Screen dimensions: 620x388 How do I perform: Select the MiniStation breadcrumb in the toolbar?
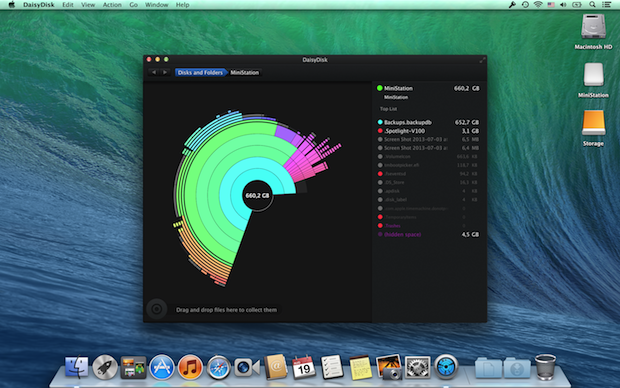[245, 72]
